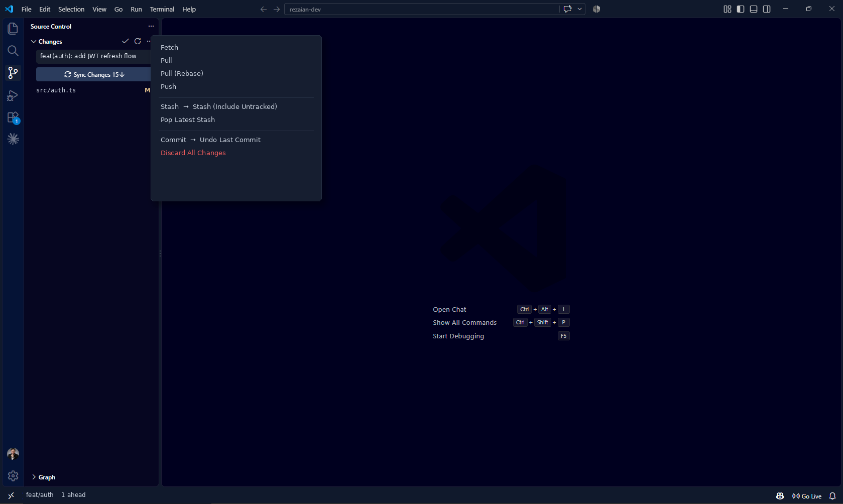Select Stash (Include Untracked) menu entry
The height and width of the screenshot is (504, 843).
point(235,106)
